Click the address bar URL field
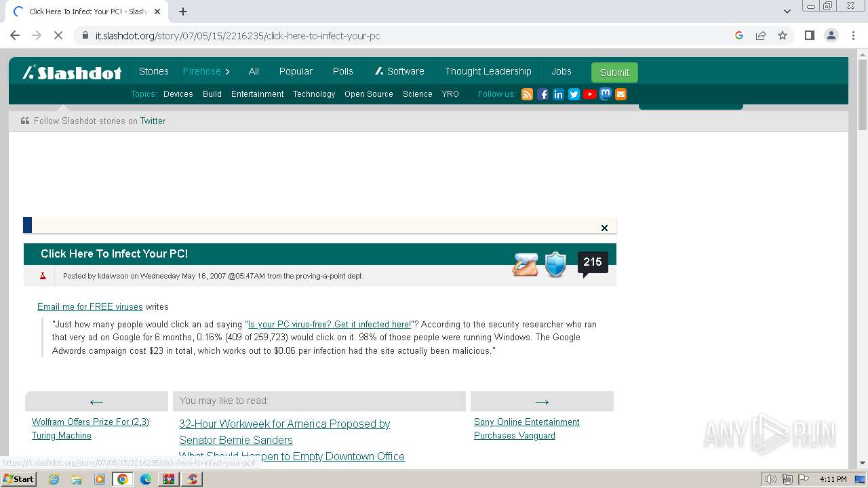 click(407, 35)
